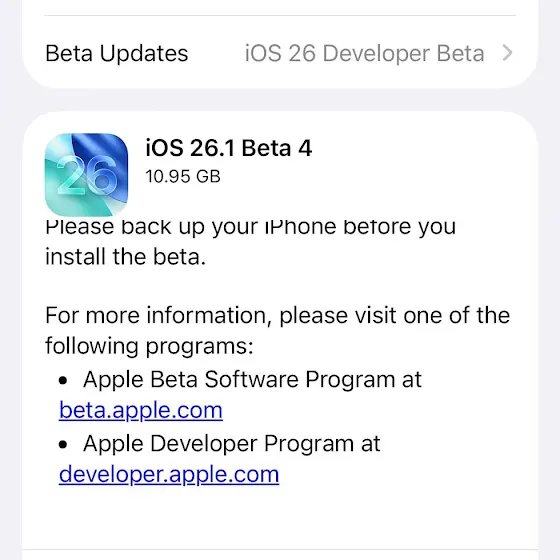Open the beta.apple.com link
The height and width of the screenshot is (560, 560).
pos(141,410)
